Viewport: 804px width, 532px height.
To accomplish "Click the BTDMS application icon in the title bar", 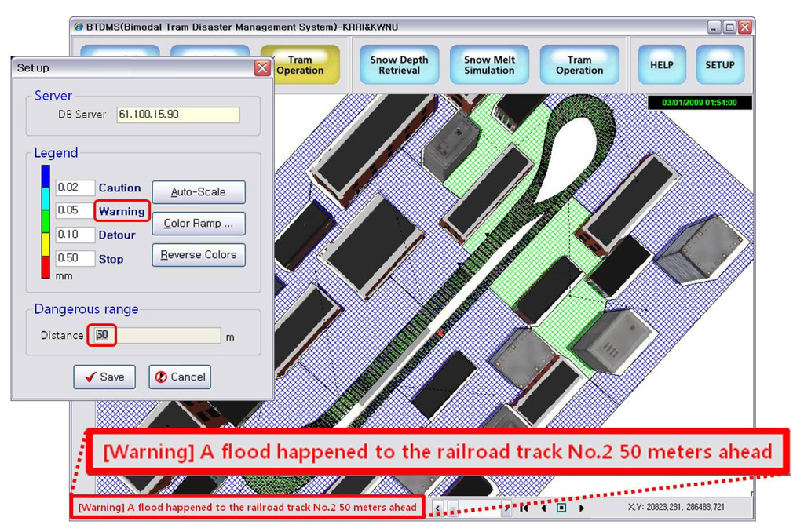I will pos(79,27).
